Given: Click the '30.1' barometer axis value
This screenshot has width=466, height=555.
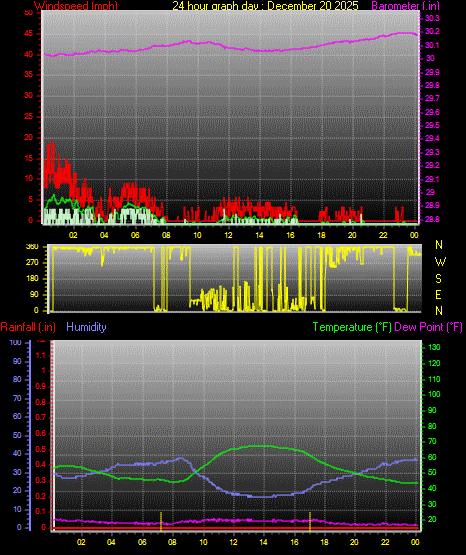Looking at the screenshot, I should point(432,45).
